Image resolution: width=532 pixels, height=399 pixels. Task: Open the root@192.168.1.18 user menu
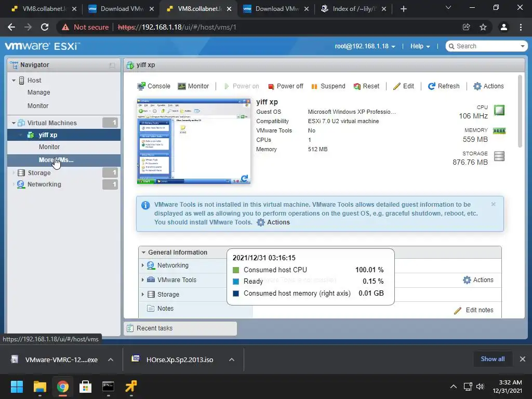[x=365, y=46]
